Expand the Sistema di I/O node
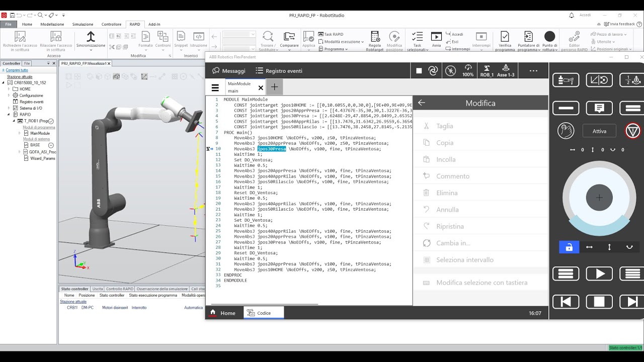 tap(9, 108)
